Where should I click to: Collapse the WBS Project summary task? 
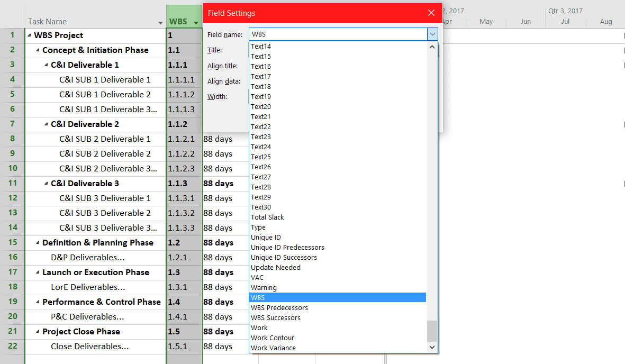coord(29,35)
